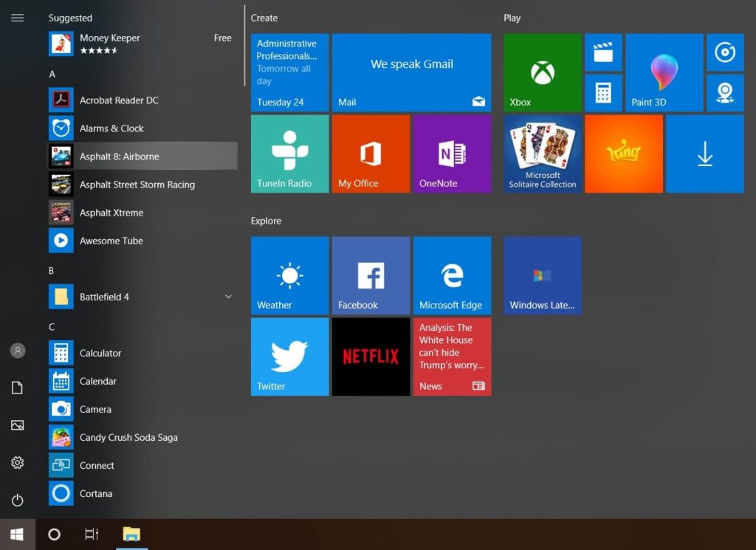The width and height of the screenshot is (756, 550).
Task: Launch the Twitter tile
Action: click(289, 357)
